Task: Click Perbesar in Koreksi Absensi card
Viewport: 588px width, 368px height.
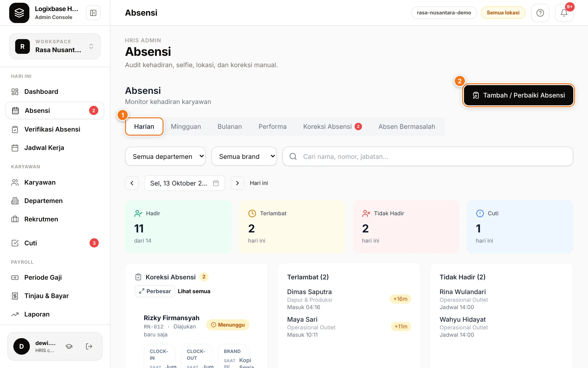Action: 155,291
